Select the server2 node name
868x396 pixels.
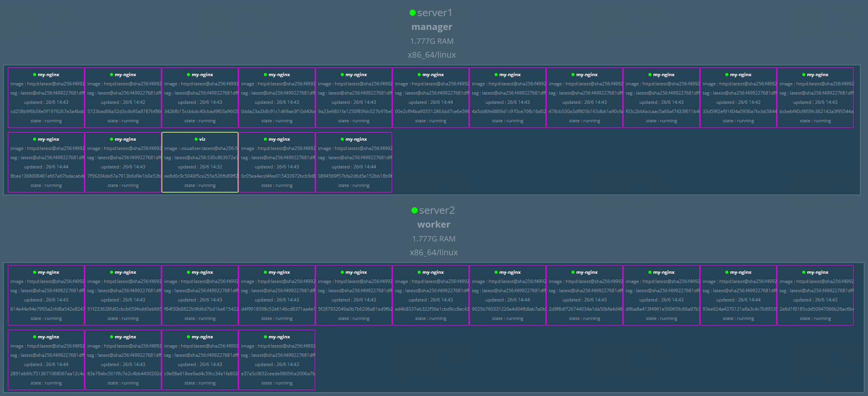coord(437,210)
